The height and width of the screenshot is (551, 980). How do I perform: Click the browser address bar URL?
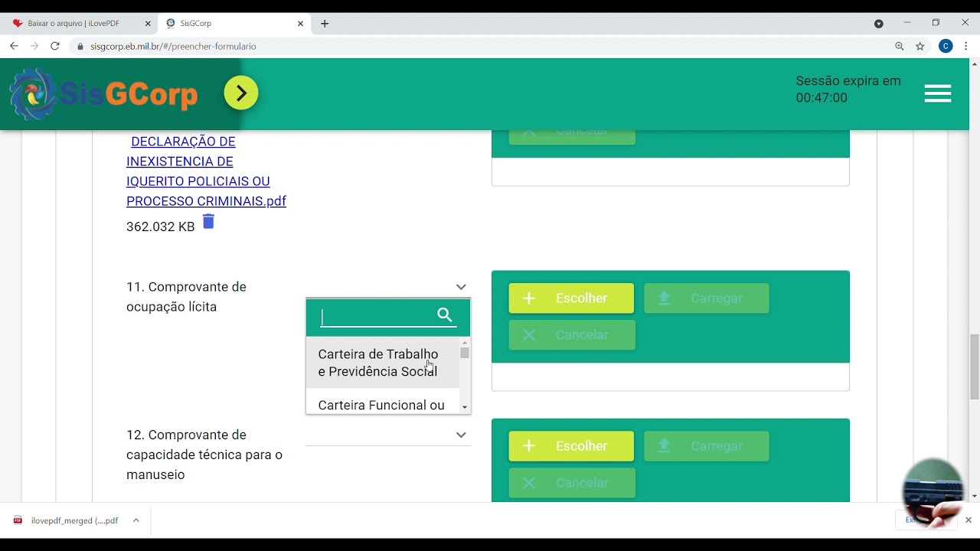[x=173, y=47]
